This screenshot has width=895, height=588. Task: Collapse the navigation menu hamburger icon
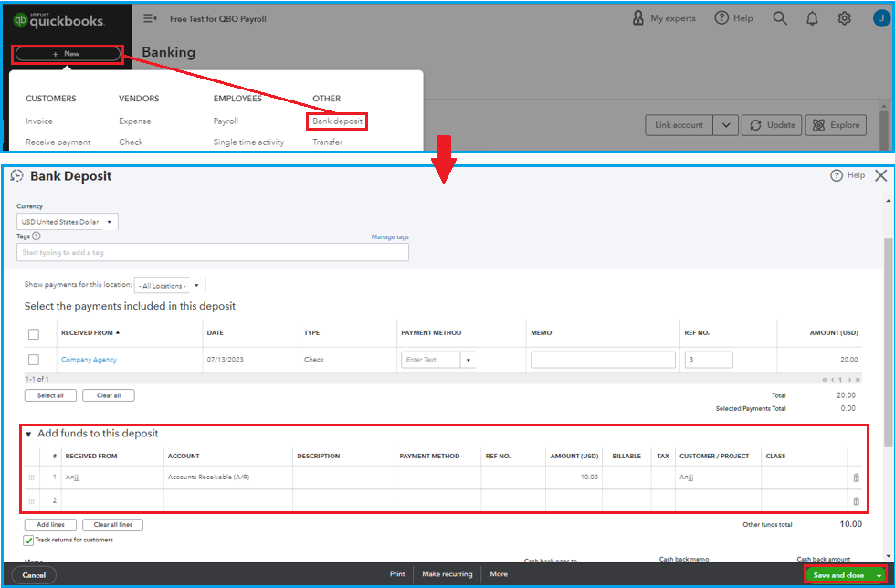(150, 18)
